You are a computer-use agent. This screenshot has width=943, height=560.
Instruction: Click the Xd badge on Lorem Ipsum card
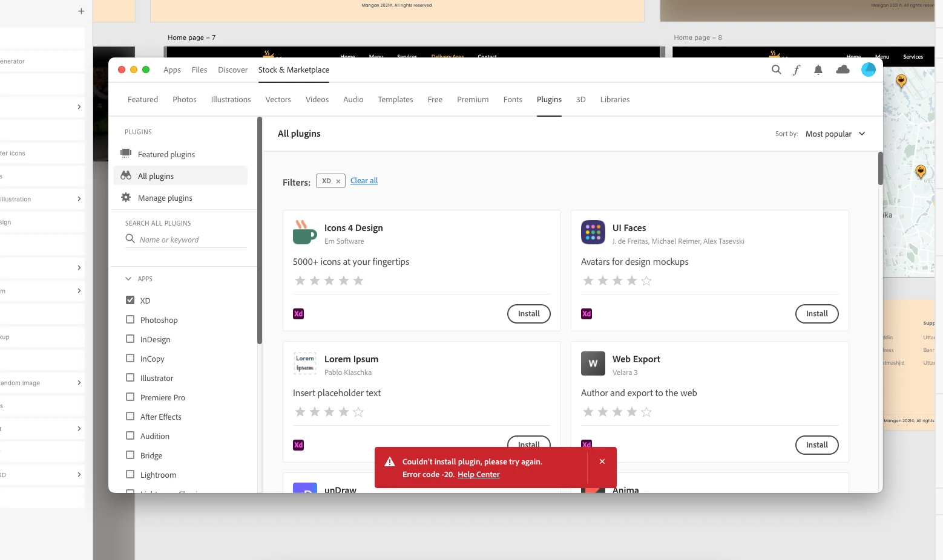point(298,445)
